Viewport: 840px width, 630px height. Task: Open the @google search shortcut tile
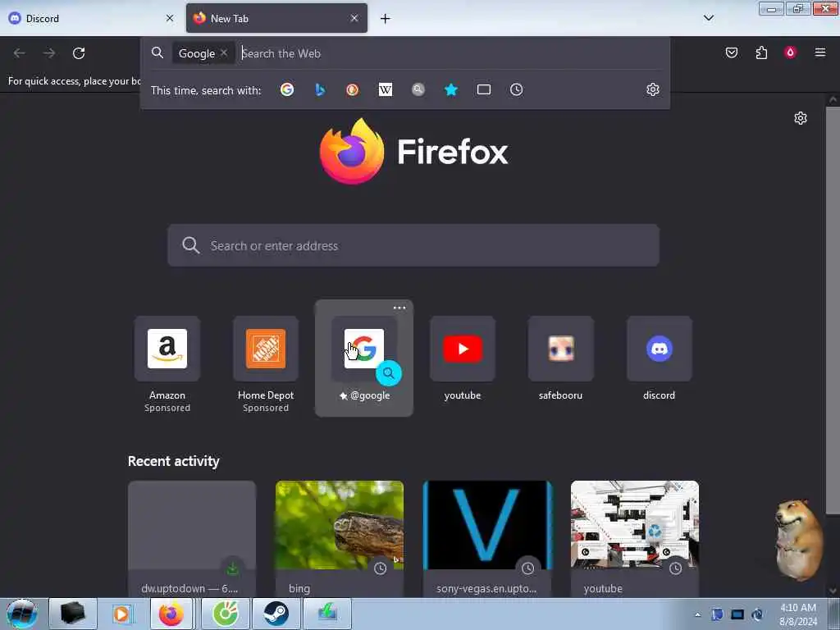click(x=364, y=358)
